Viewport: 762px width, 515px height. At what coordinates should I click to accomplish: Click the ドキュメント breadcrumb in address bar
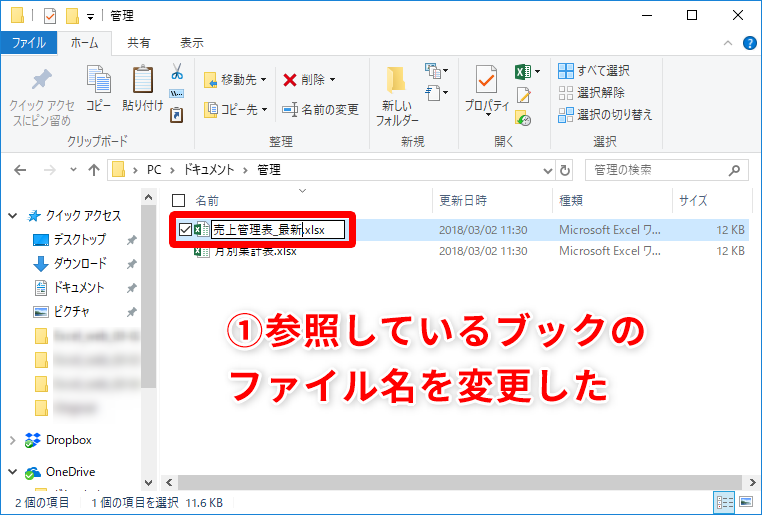coord(208,170)
